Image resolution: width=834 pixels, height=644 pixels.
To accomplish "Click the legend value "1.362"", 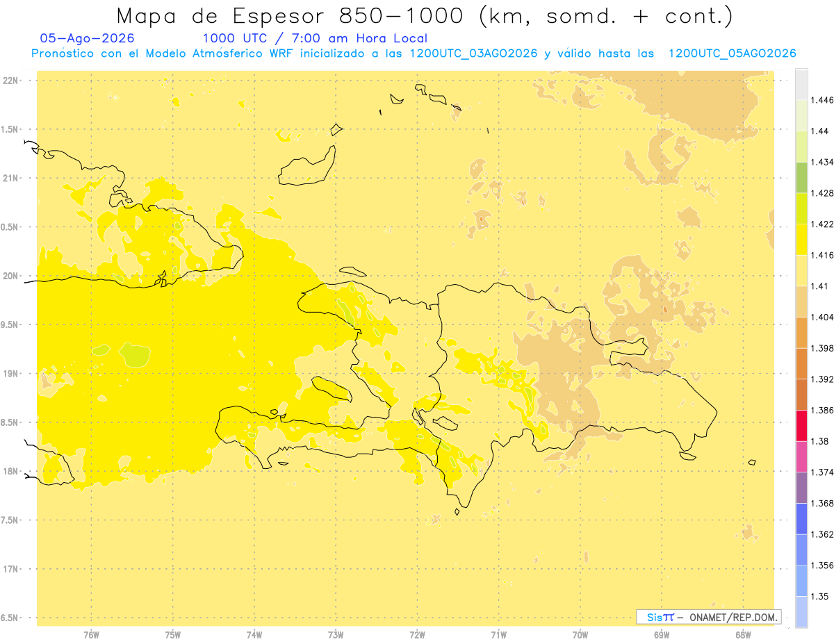I will pos(822,534).
